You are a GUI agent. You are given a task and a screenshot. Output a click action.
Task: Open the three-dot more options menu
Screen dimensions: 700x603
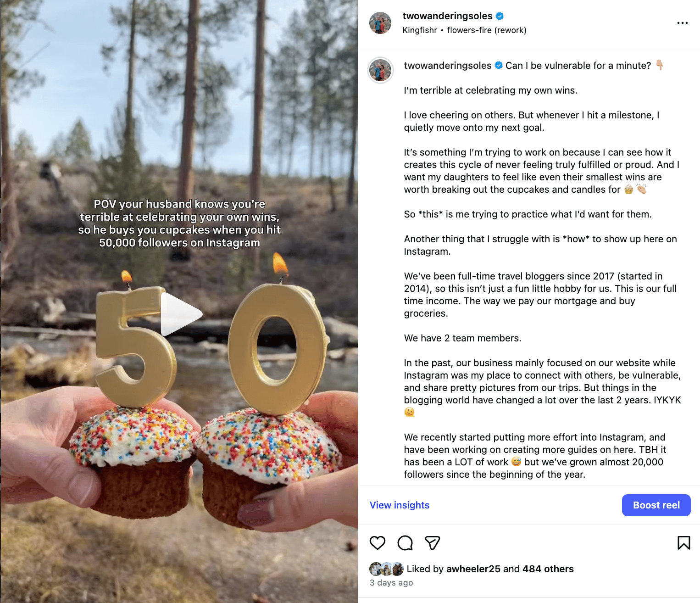(x=683, y=23)
